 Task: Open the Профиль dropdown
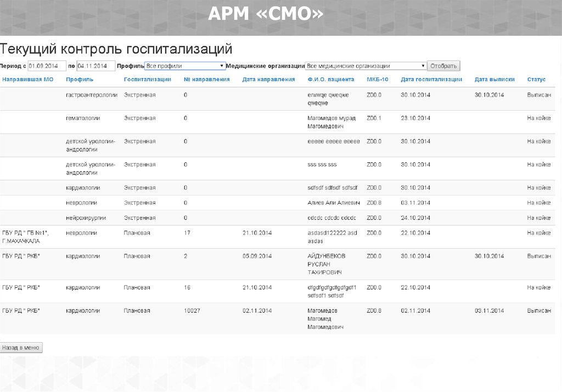tap(184, 66)
